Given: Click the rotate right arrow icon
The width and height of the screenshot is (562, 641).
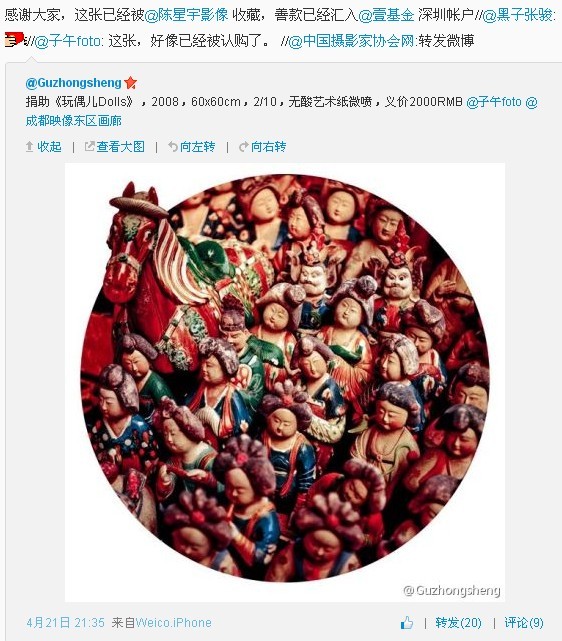Looking at the screenshot, I should point(244,146).
